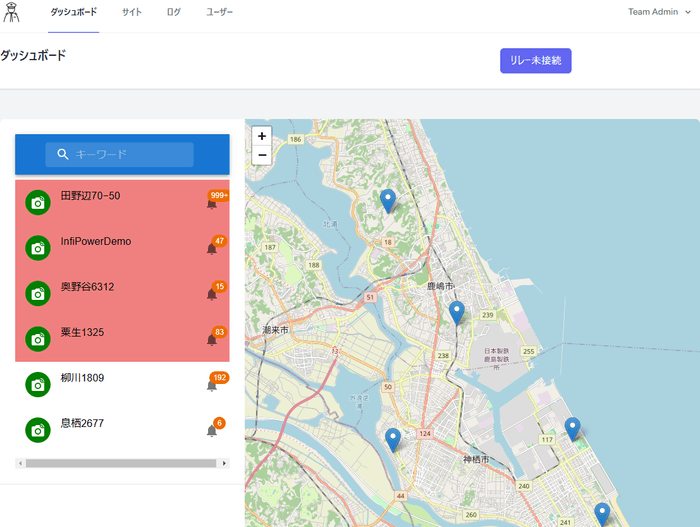Open the notification bell for 息栖2677

pyautogui.click(x=212, y=430)
